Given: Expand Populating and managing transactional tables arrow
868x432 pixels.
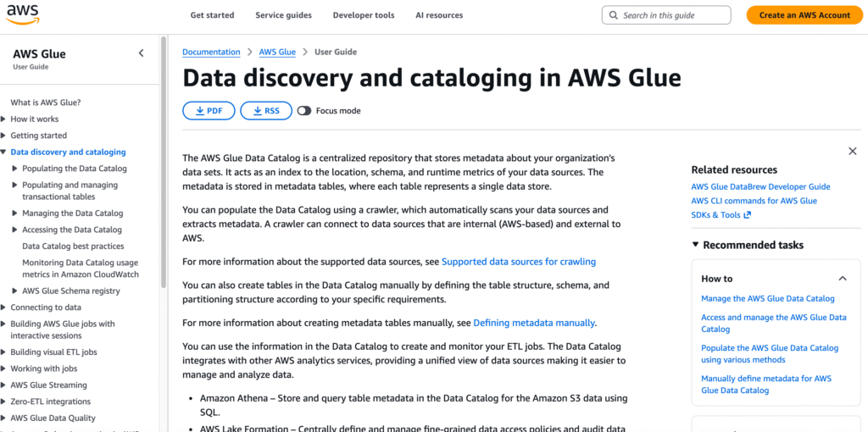Looking at the screenshot, I should pos(15,186).
